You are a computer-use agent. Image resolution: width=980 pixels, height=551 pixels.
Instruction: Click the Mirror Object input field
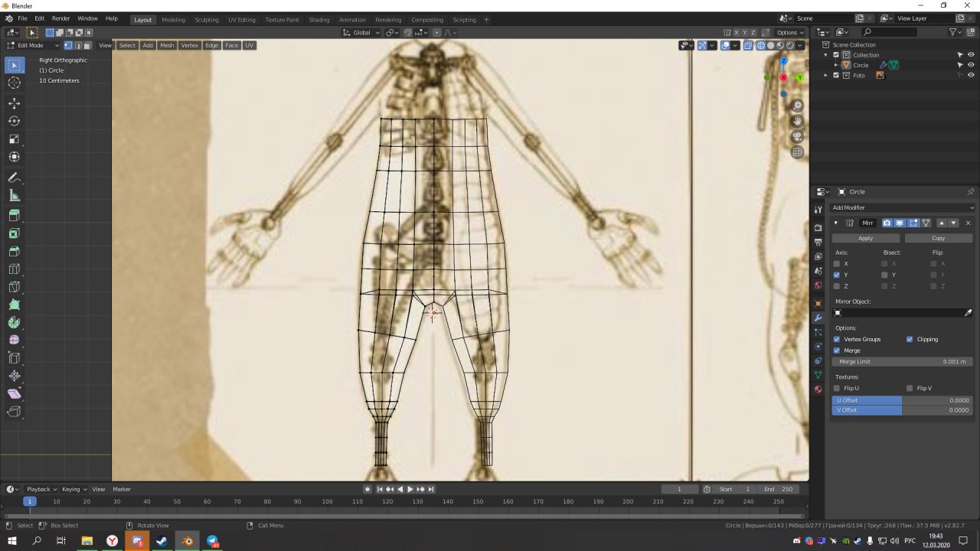pos(897,312)
